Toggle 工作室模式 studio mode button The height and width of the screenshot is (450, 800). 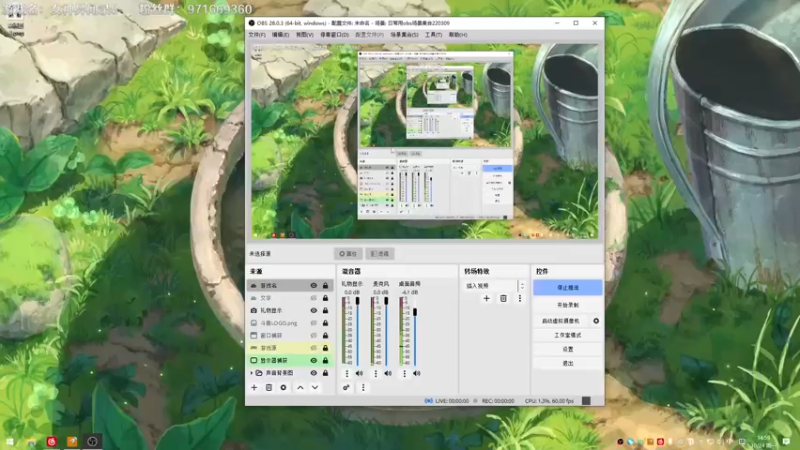(567, 335)
